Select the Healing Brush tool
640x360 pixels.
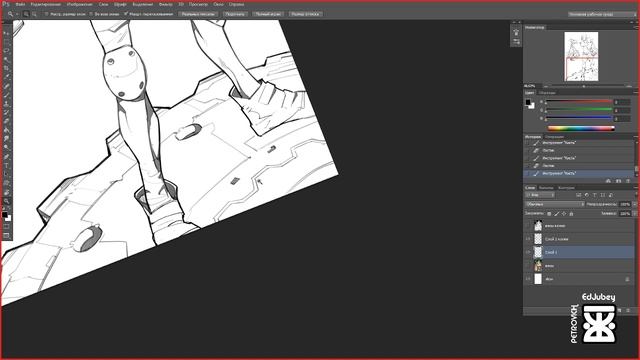(x=6, y=86)
